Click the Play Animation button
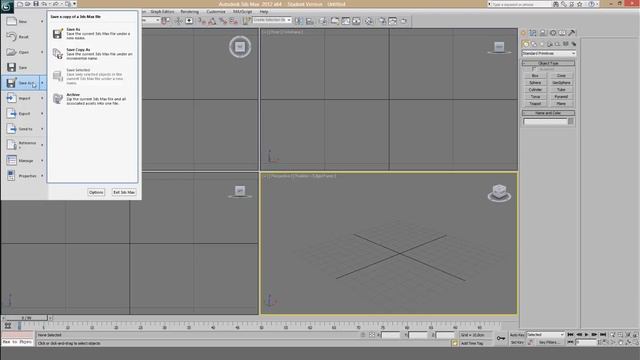The width and height of the screenshot is (640, 360). pos(587,335)
